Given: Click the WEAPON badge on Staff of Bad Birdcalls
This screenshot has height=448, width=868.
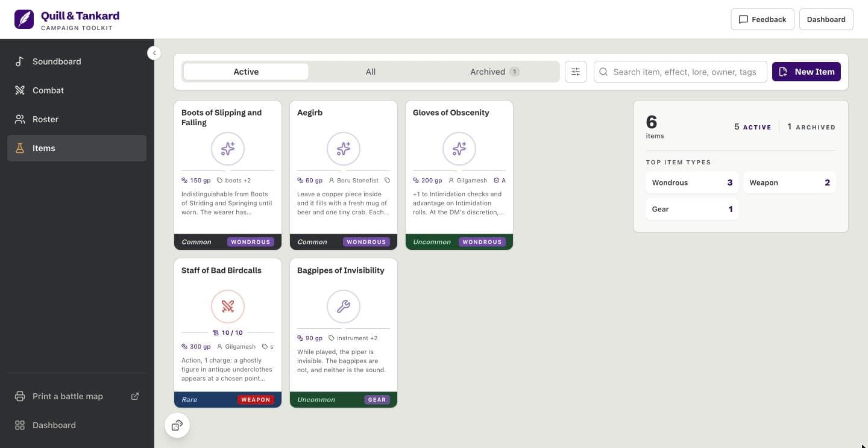Looking at the screenshot, I should tap(256, 400).
